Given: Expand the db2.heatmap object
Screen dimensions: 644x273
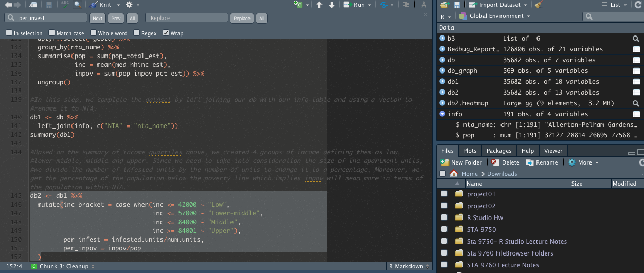Looking at the screenshot, I should pyautogui.click(x=442, y=103).
